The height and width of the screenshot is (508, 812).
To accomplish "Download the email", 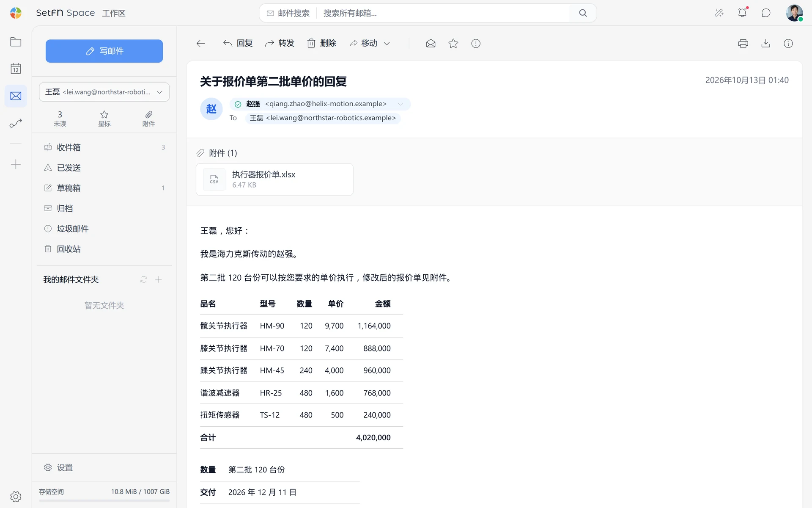I will click(765, 43).
